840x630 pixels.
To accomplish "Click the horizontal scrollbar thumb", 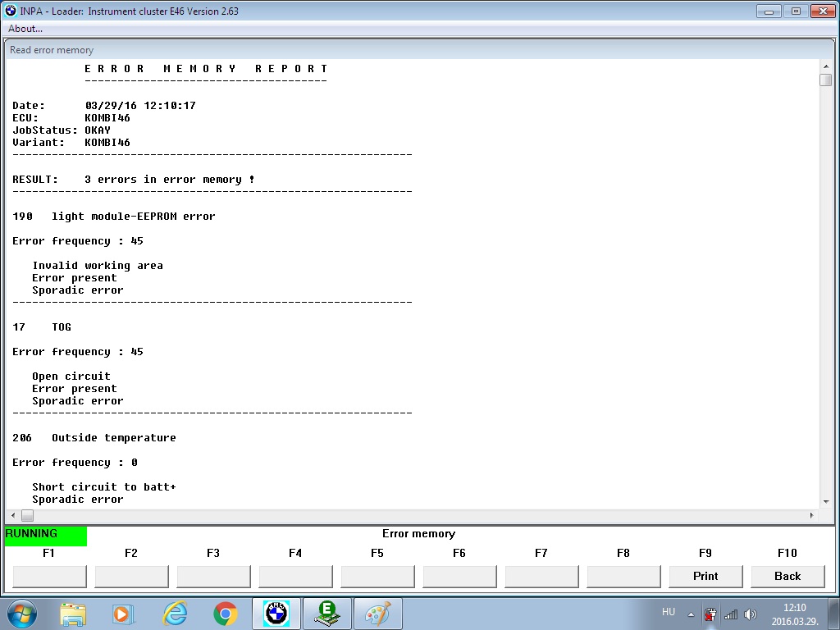I will point(27,515).
